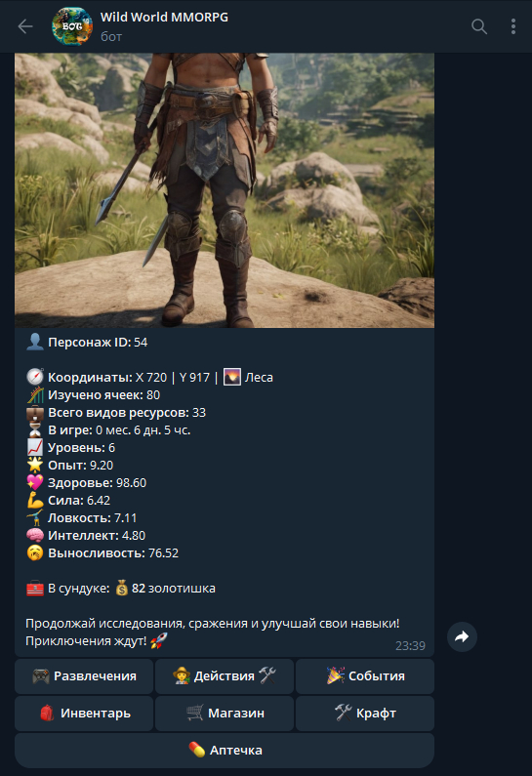Go back using the arrow icon
Screen dimensions: 532x776
click(24, 26)
